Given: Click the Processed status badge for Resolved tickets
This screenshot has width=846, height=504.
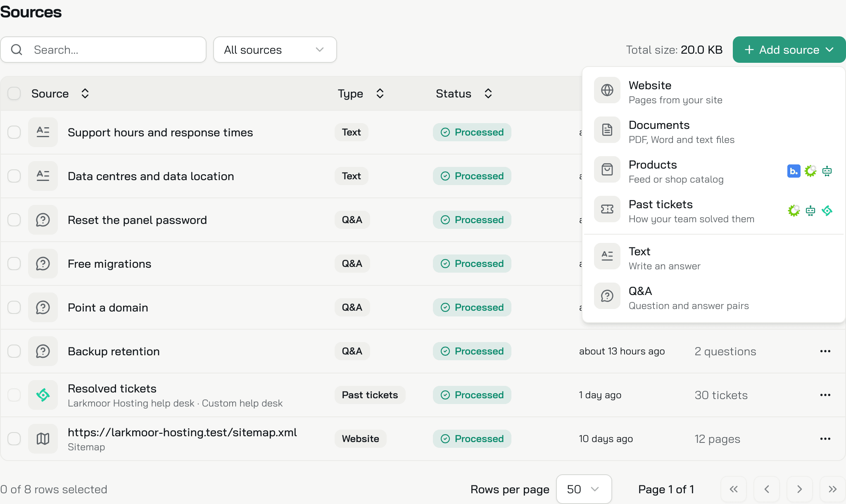Looking at the screenshot, I should (472, 395).
